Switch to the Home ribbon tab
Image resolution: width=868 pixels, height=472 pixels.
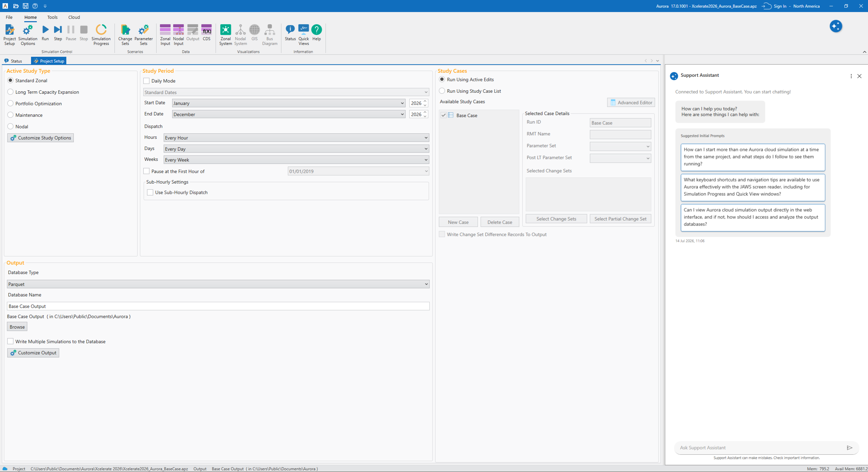pyautogui.click(x=30, y=17)
